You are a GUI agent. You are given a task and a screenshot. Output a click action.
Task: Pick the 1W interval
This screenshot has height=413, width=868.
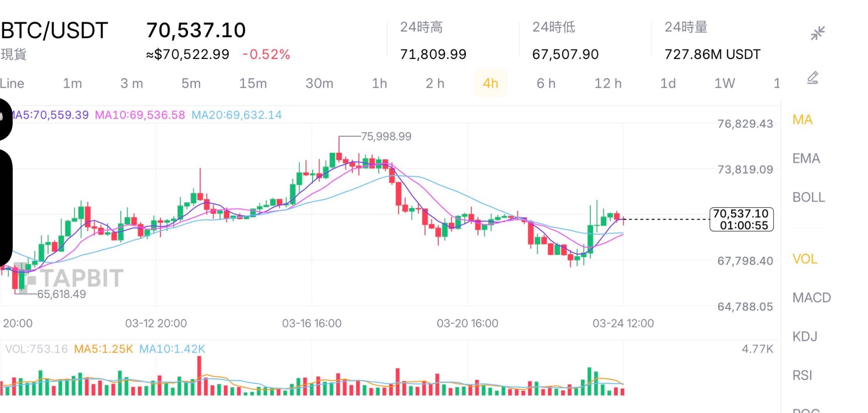coord(725,84)
